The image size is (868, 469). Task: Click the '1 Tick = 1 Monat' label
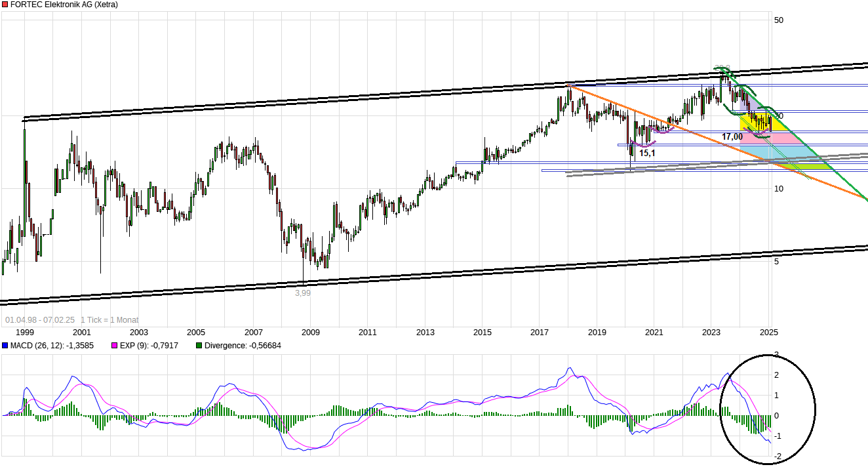pos(109,319)
